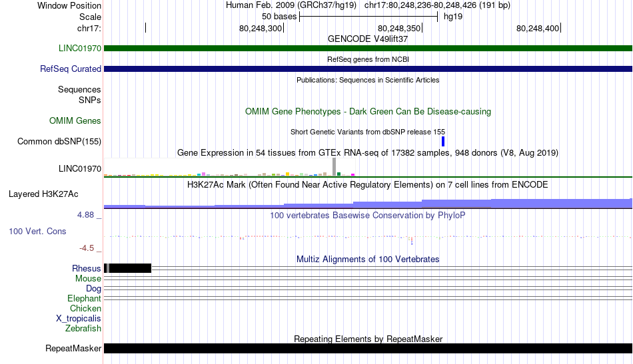Image resolution: width=633 pixels, height=364 pixels.
Task: Click the 4.88 PhyloP upper limit value
Action: click(85, 215)
